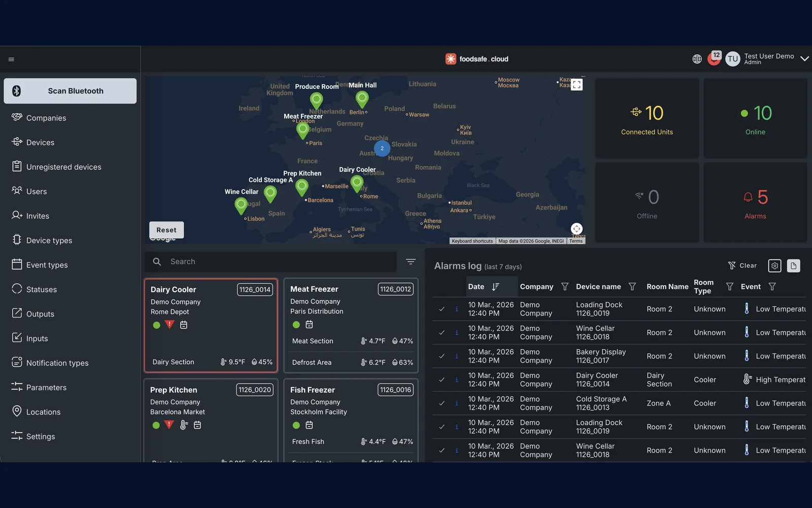Screen dimensions: 812x508
Task: Open the Dairy Cooler device card
Action: pos(211,326)
